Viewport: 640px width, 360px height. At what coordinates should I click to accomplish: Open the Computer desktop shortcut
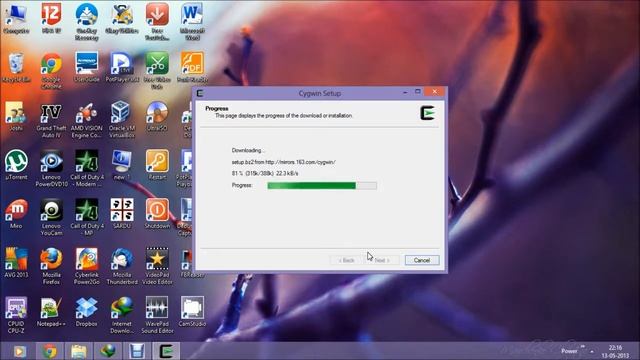click(x=16, y=19)
